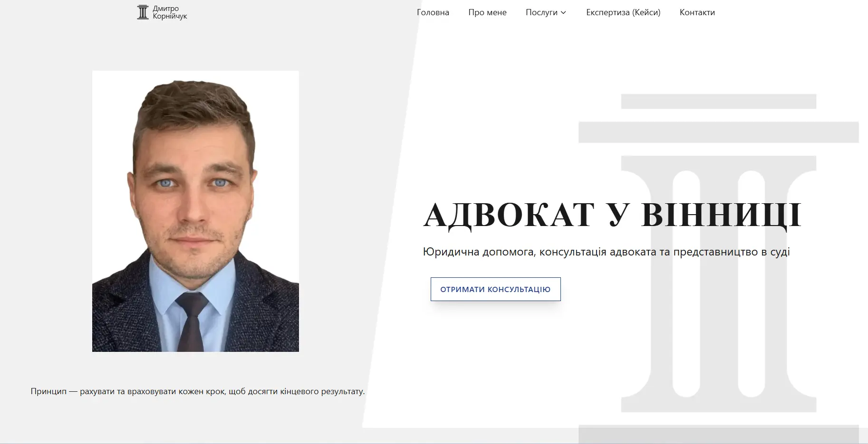Screen dimensions: 868x444
Task: Click the lawyer's portrait photo
Action: click(195, 211)
